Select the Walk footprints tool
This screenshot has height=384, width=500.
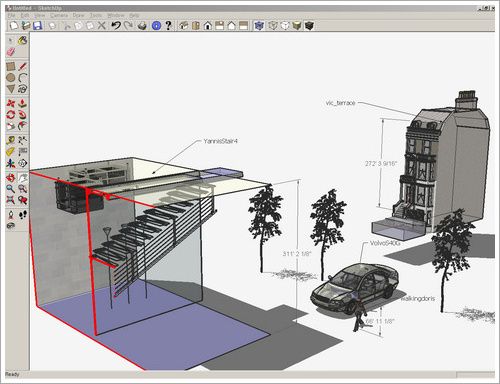[22, 214]
